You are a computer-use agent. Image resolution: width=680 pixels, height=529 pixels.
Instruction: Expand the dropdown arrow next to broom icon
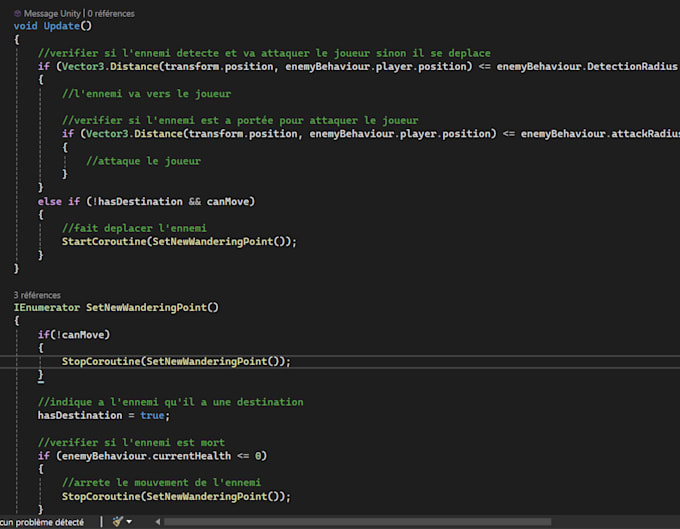129,522
